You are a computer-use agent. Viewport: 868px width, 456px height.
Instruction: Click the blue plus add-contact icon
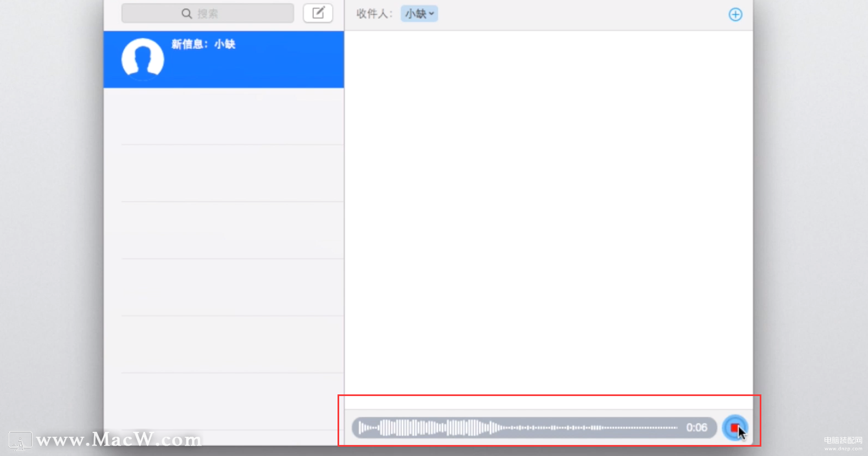736,14
